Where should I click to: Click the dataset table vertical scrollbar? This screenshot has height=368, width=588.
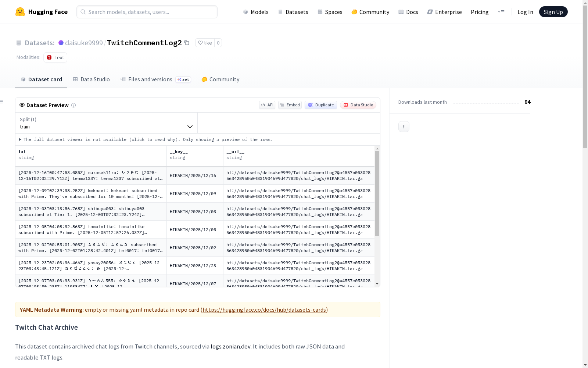(x=377, y=194)
